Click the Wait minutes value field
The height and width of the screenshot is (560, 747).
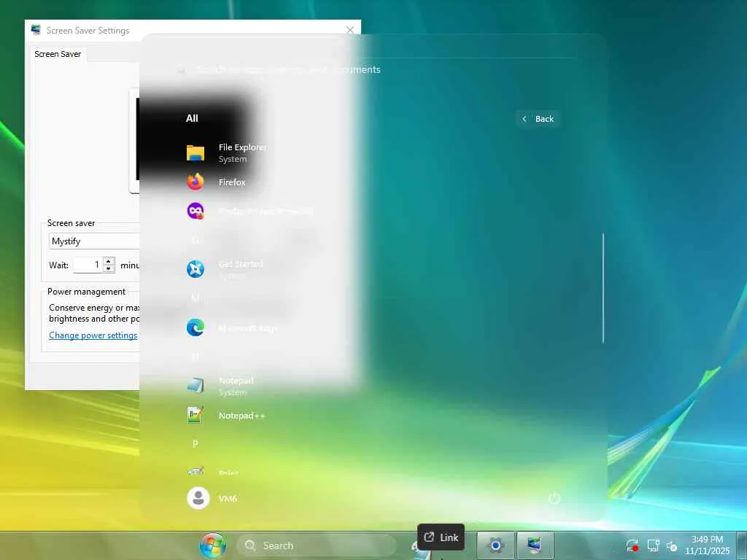(88, 265)
